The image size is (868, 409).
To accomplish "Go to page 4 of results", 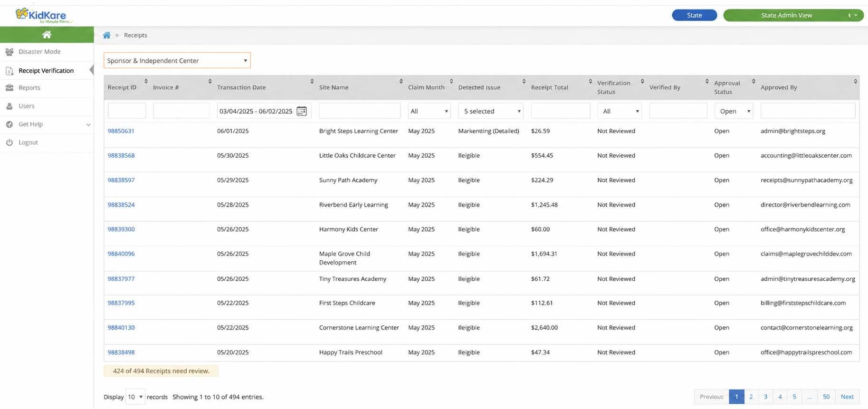I will (780, 397).
